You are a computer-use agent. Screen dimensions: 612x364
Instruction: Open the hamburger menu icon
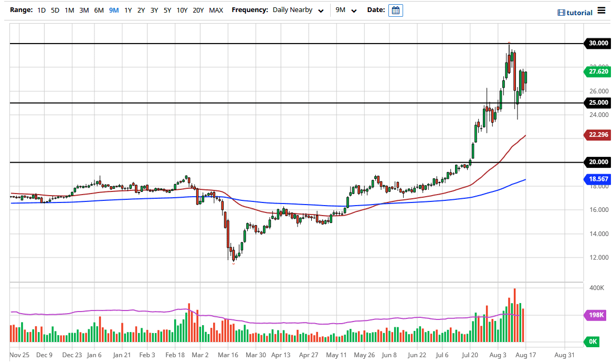pos(602,10)
